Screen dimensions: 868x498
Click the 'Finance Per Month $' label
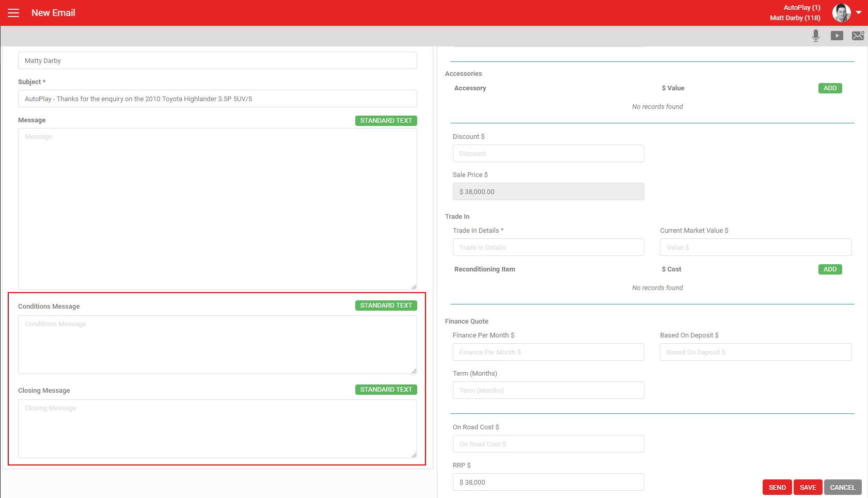click(483, 335)
